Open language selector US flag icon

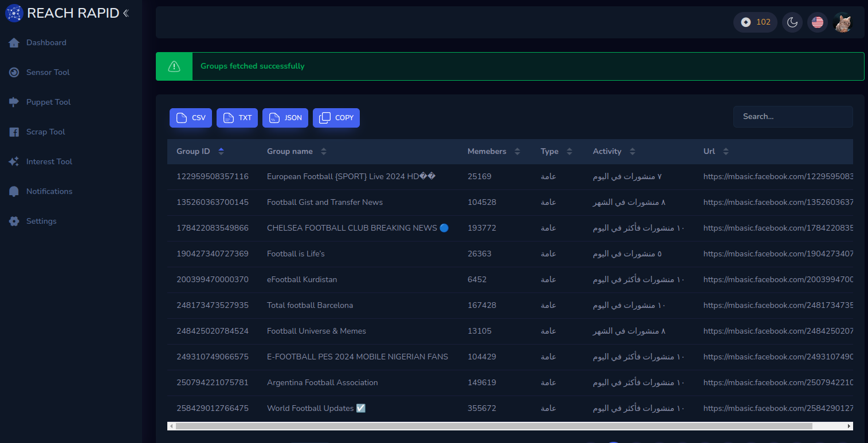pyautogui.click(x=818, y=22)
